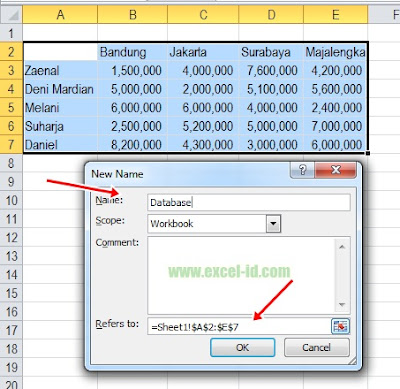Click into the Name input field
Image resolution: width=400 pixels, height=389 pixels.
point(249,202)
